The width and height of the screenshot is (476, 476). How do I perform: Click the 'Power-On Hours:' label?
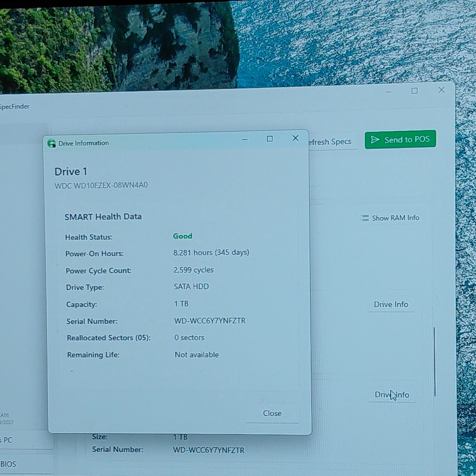tap(94, 254)
